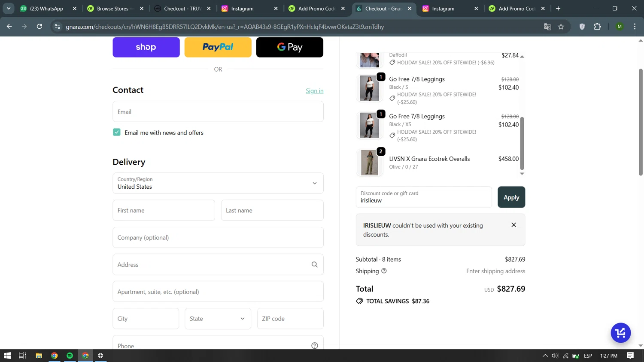This screenshot has width=644, height=362.
Task: Click the order list scroll-down arrow
Action: click(522, 174)
